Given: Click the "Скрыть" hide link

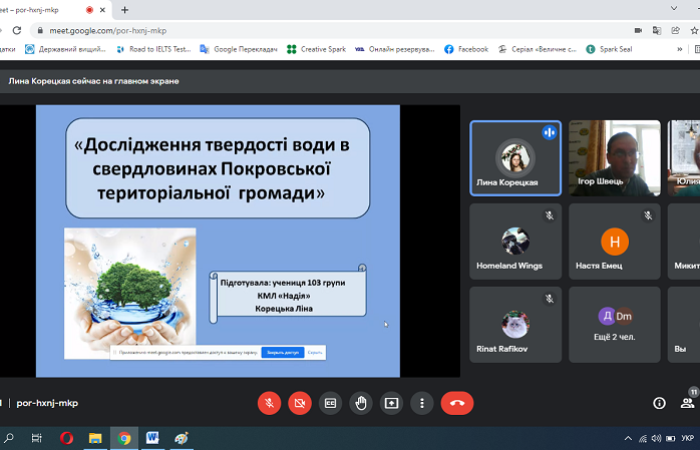Looking at the screenshot, I should coord(314,352).
